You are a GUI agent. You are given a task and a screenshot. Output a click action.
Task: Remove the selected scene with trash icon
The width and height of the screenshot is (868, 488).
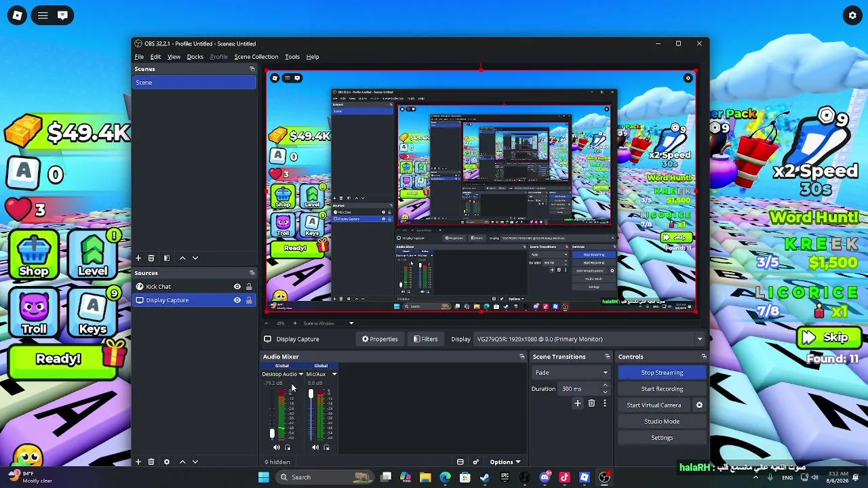(151, 258)
